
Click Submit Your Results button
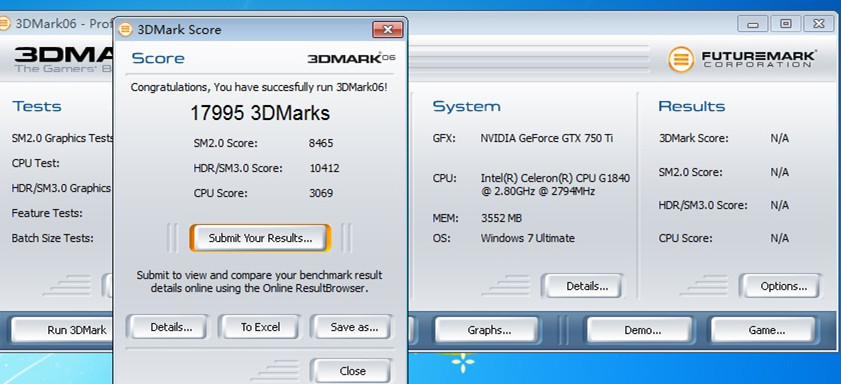(260, 238)
